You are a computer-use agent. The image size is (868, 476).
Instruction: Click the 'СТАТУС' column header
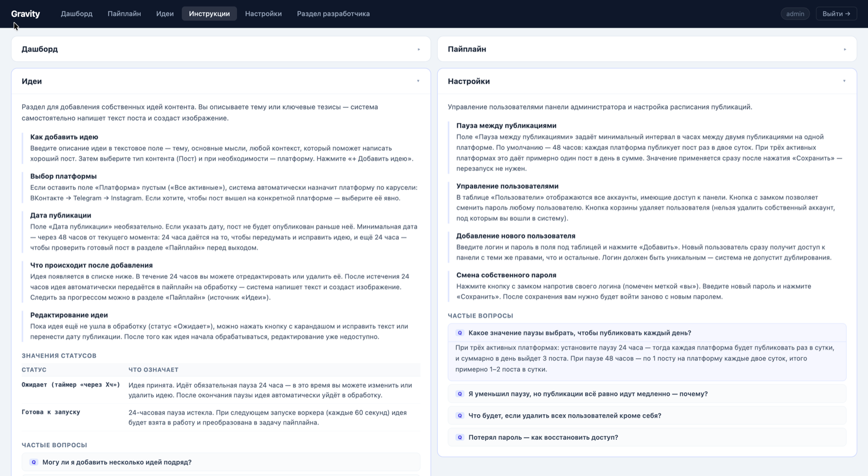click(34, 370)
